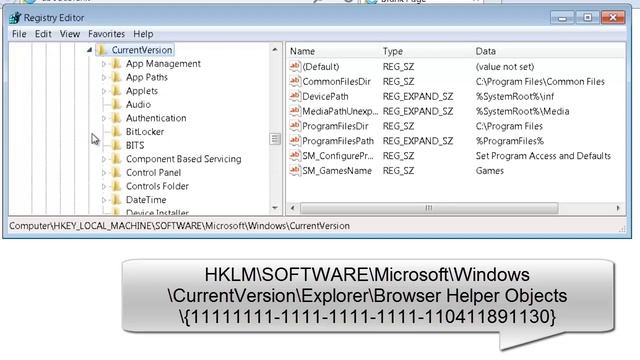This screenshot has height=360, width=640.
Task: Select the BITS key label
Action: pyautogui.click(x=135, y=145)
